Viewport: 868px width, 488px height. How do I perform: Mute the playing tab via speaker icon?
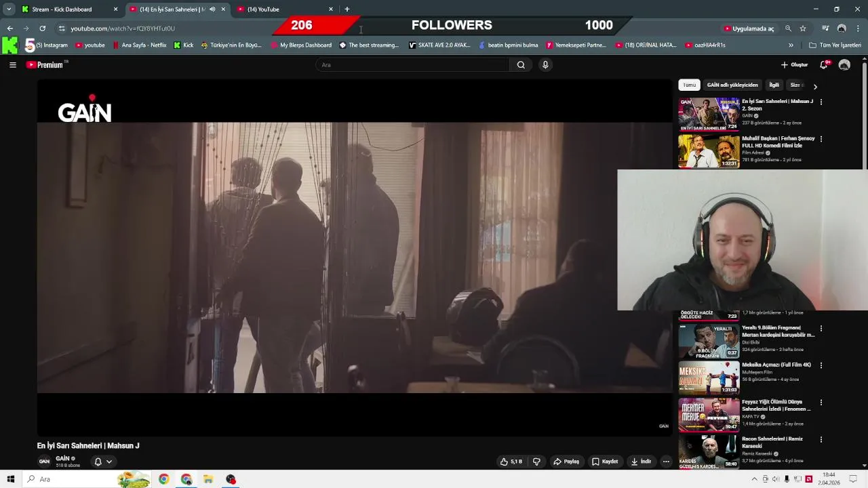tap(212, 9)
